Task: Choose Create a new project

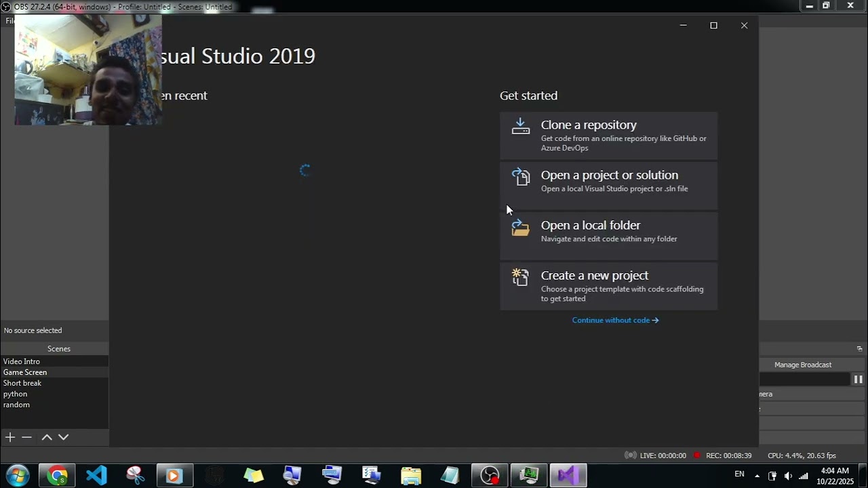Action: click(x=608, y=286)
